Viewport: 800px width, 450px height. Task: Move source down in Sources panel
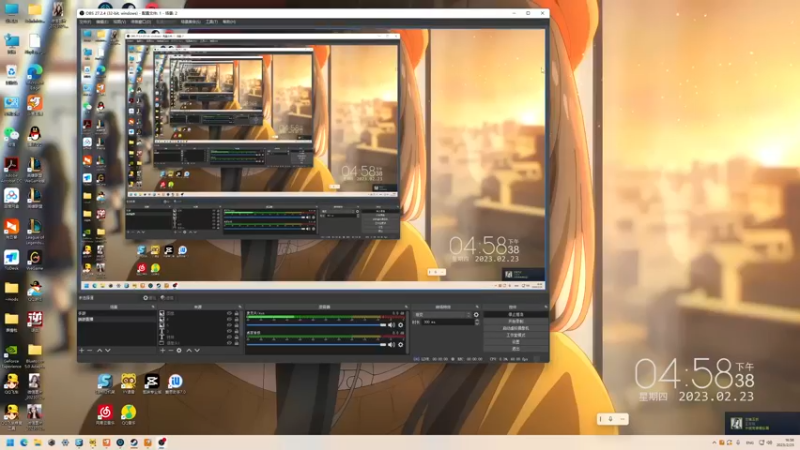coord(197,351)
